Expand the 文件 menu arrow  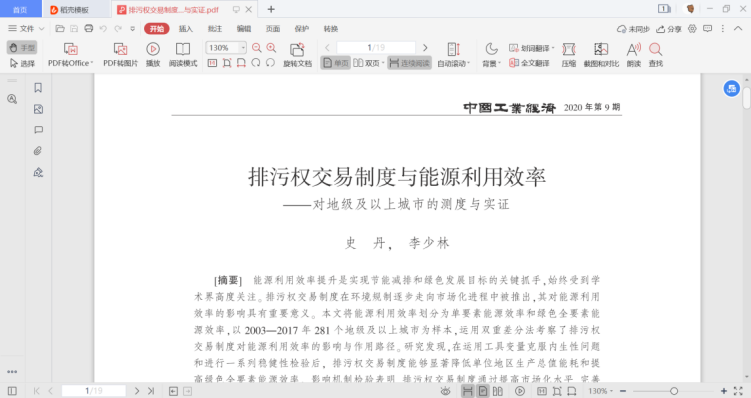coord(42,29)
